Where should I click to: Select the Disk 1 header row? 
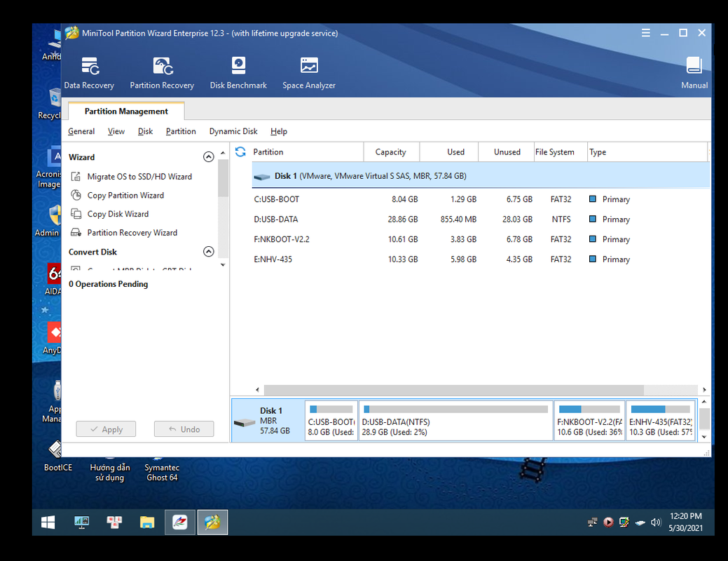[481, 176]
